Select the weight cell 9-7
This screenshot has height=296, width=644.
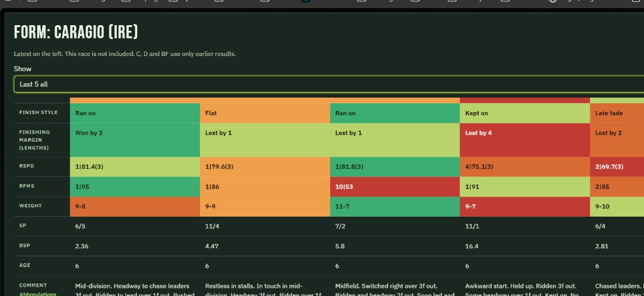coord(525,207)
